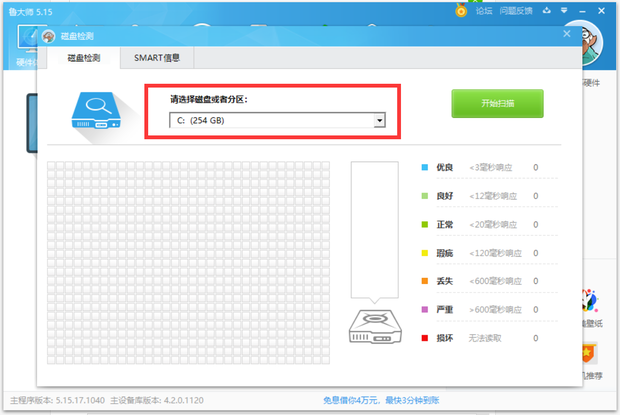Click the blue disk scan magnifier icon
The height and width of the screenshot is (415, 620).
[96, 110]
